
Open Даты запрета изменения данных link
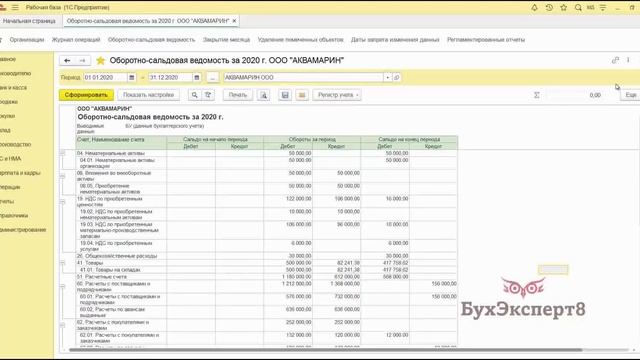click(x=395, y=40)
